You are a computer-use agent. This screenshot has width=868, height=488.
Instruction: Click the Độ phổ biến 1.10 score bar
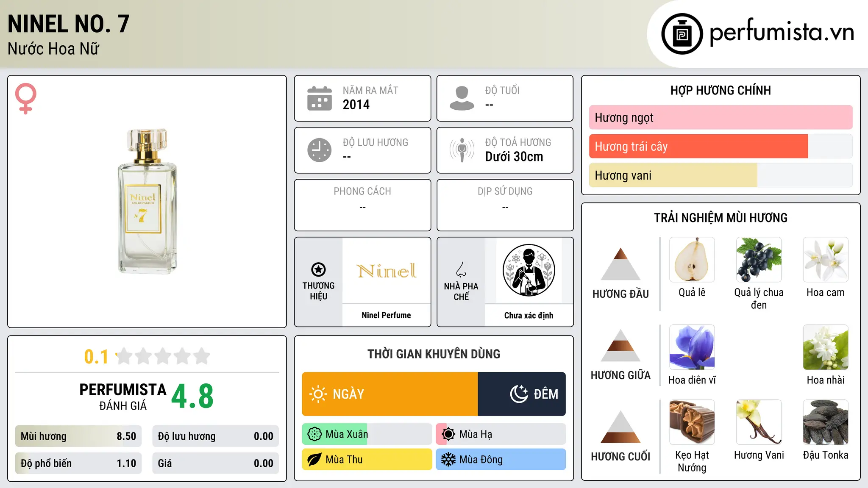(78, 463)
